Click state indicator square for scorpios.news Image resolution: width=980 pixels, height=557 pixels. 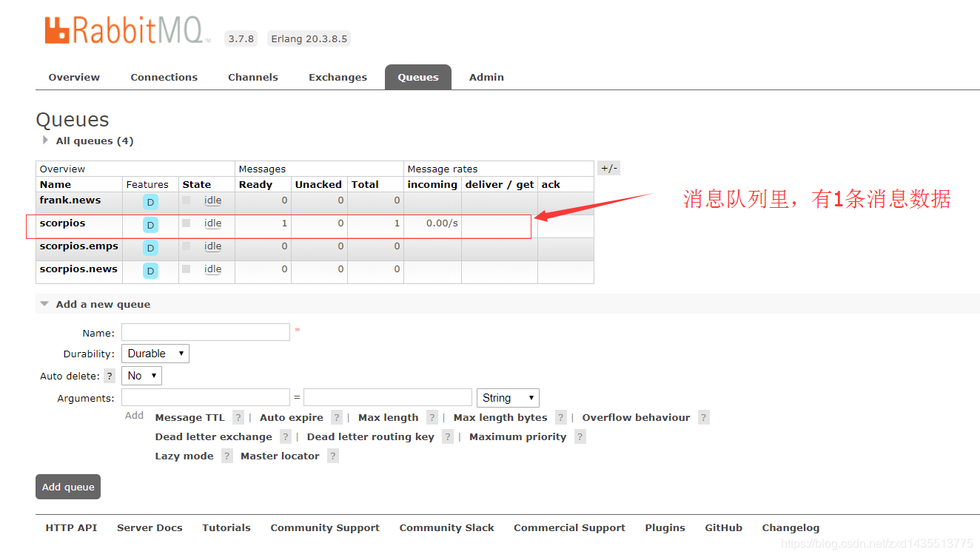[187, 269]
